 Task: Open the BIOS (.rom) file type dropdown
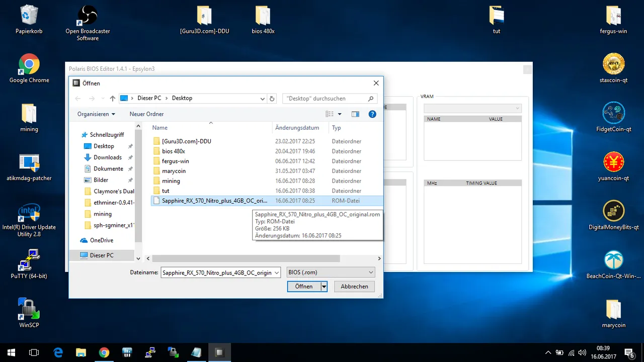point(331,273)
